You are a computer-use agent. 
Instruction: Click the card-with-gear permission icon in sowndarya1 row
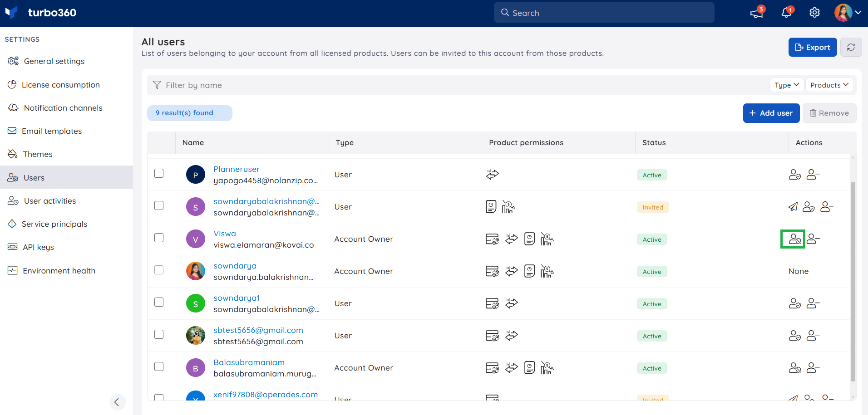(492, 303)
